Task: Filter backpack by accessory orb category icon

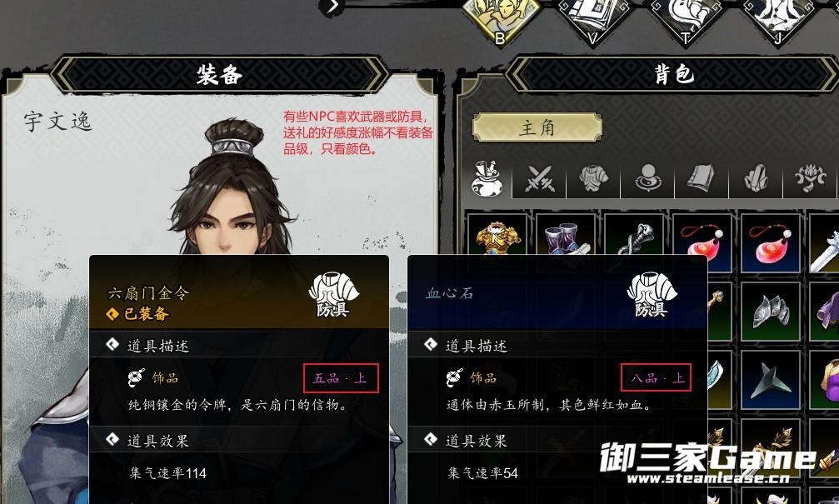Action: coord(647,178)
